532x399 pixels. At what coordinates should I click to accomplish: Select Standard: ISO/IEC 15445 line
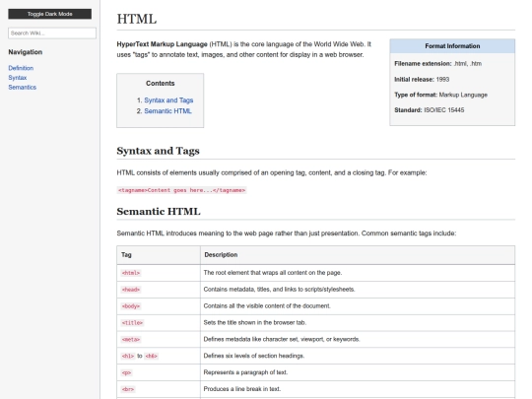(430, 110)
